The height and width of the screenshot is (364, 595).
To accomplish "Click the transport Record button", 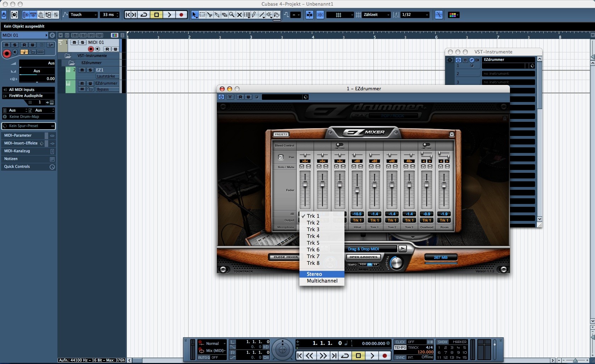I will pos(385,356).
